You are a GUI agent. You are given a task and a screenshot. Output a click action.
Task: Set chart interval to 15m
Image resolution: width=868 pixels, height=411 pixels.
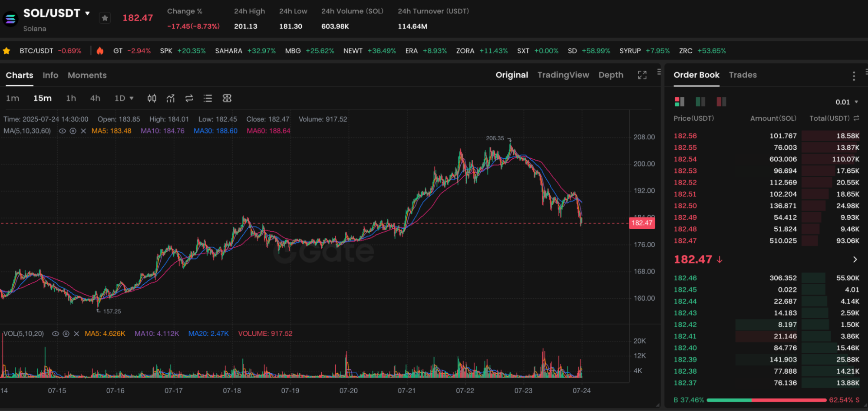point(43,99)
